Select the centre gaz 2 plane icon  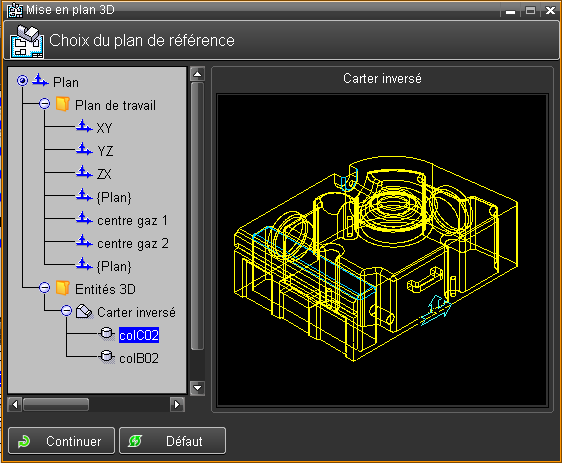pos(84,242)
